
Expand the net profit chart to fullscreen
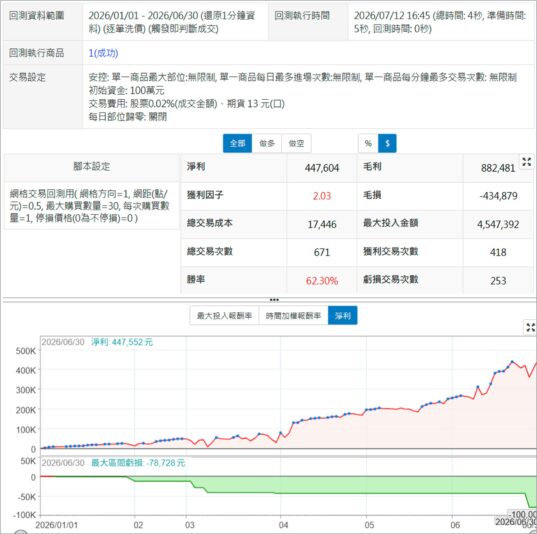[x=530, y=327]
